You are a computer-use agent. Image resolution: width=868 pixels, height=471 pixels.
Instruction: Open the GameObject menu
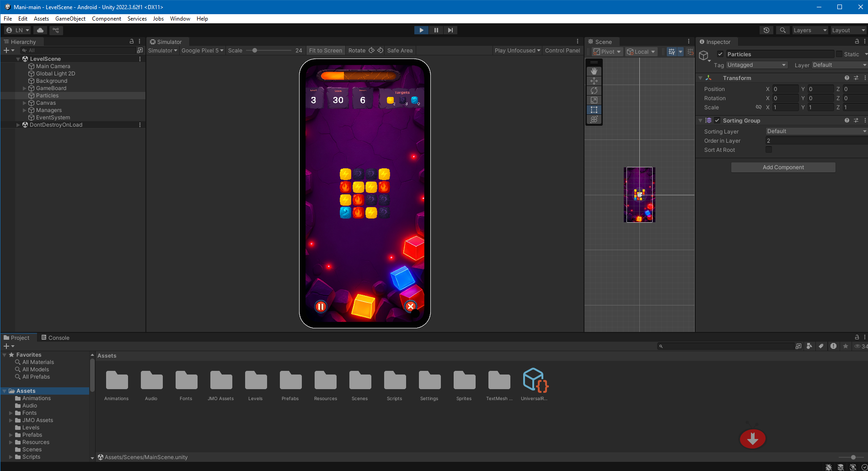click(70, 19)
